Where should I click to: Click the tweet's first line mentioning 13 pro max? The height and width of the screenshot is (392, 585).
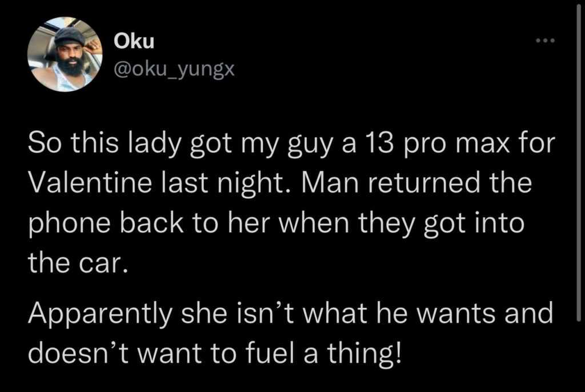[291, 143]
